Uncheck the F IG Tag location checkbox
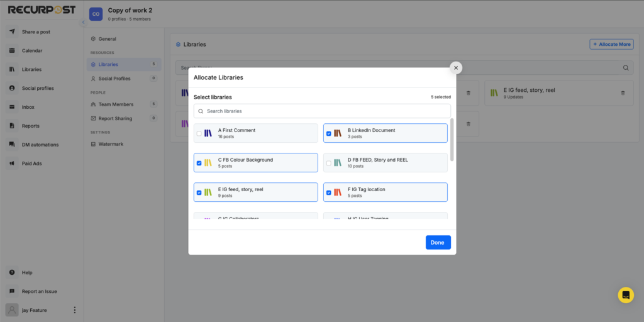The height and width of the screenshot is (322, 644). pos(328,192)
